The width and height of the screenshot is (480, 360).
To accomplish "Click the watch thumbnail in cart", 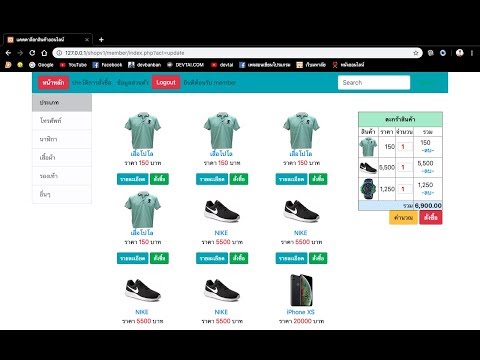I will click(368, 189).
